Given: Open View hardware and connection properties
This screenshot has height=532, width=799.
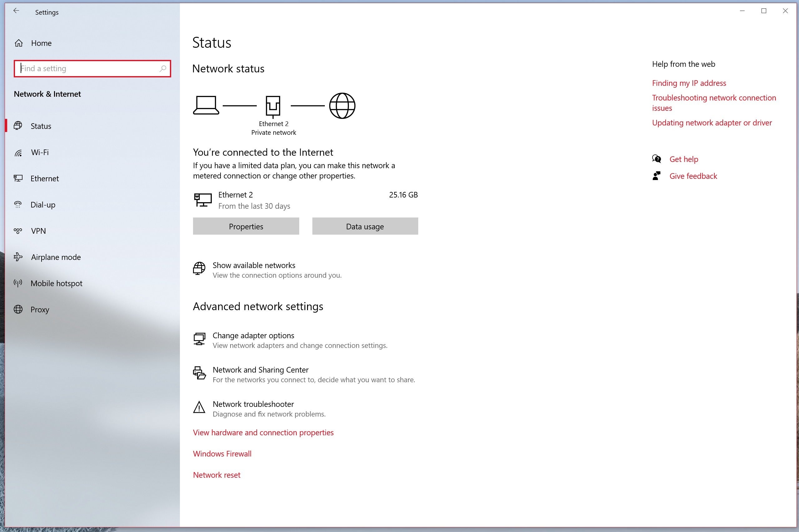Looking at the screenshot, I should [x=263, y=432].
